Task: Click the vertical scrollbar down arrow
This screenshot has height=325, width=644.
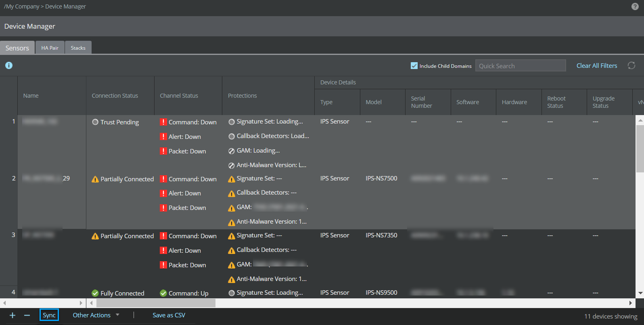Action: coord(640,294)
